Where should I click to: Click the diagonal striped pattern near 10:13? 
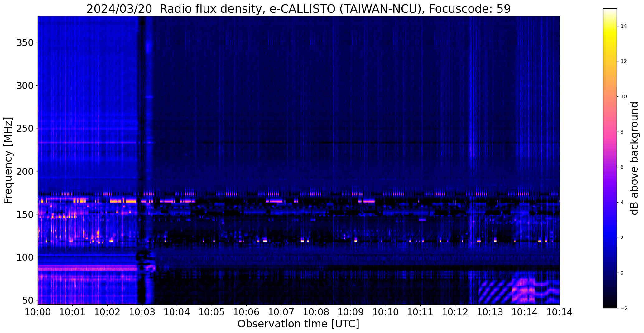pos(495,292)
